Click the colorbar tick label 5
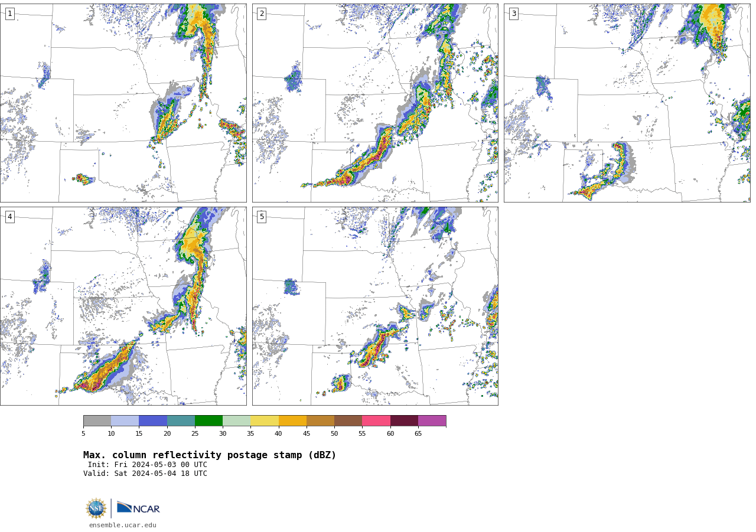The height and width of the screenshot is (532, 756). pyautogui.click(x=83, y=434)
